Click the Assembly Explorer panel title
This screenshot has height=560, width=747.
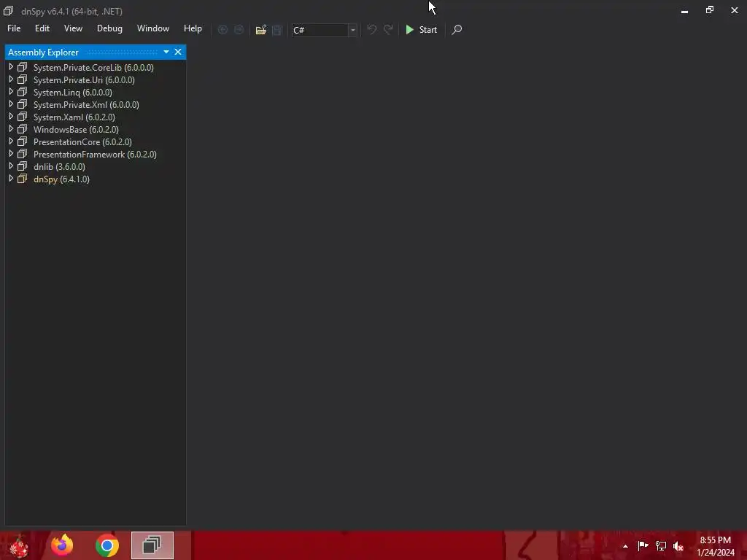(x=43, y=52)
